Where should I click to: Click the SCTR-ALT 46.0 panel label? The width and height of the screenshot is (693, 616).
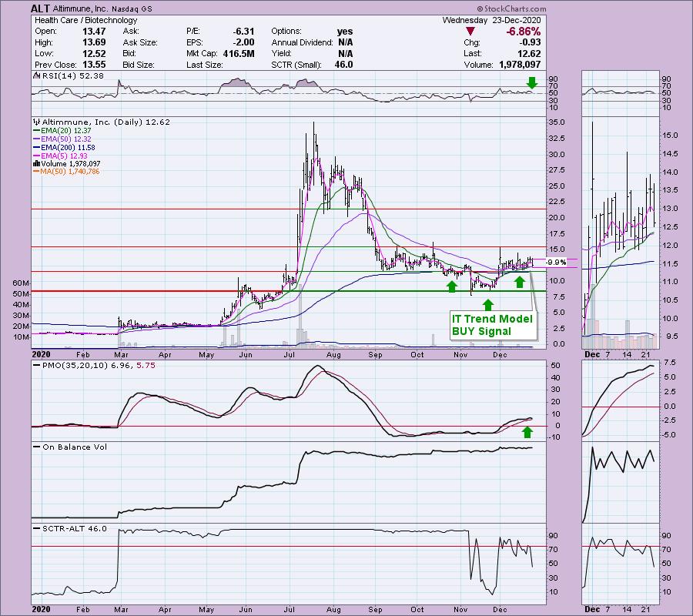tap(70, 528)
